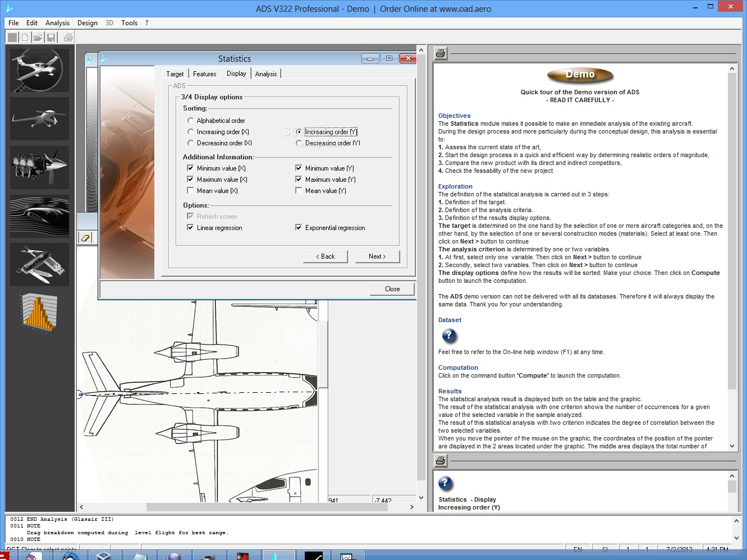
Task: Click log panel scroll-down arrow
Action: pos(736,538)
